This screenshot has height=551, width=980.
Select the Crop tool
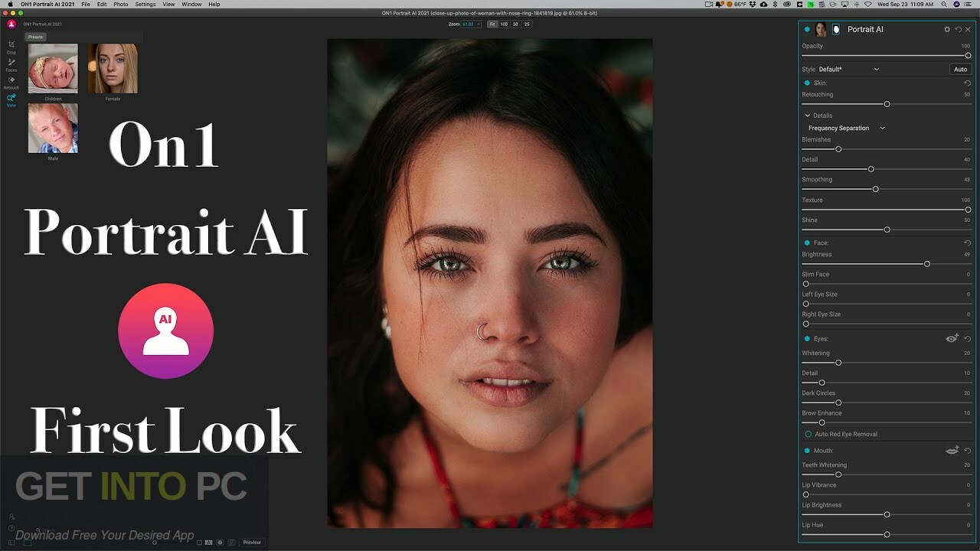(x=11, y=47)
